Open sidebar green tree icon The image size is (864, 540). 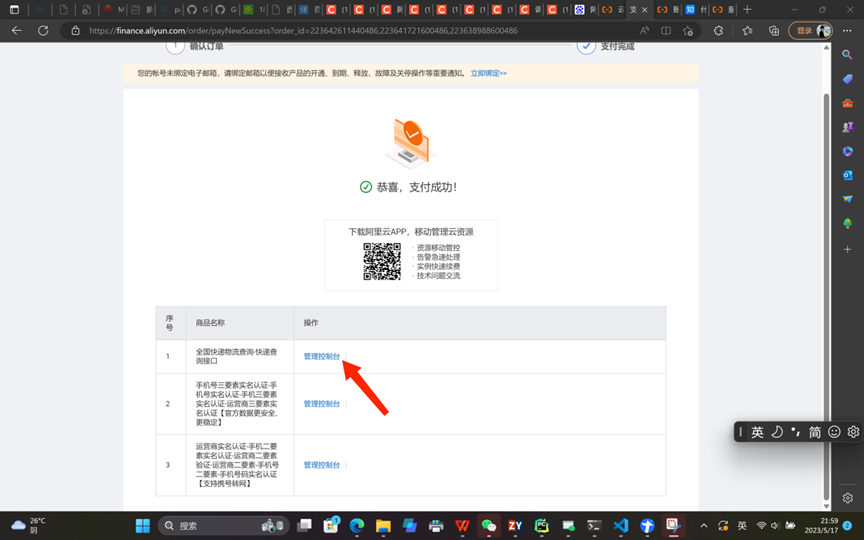point(847,223)
